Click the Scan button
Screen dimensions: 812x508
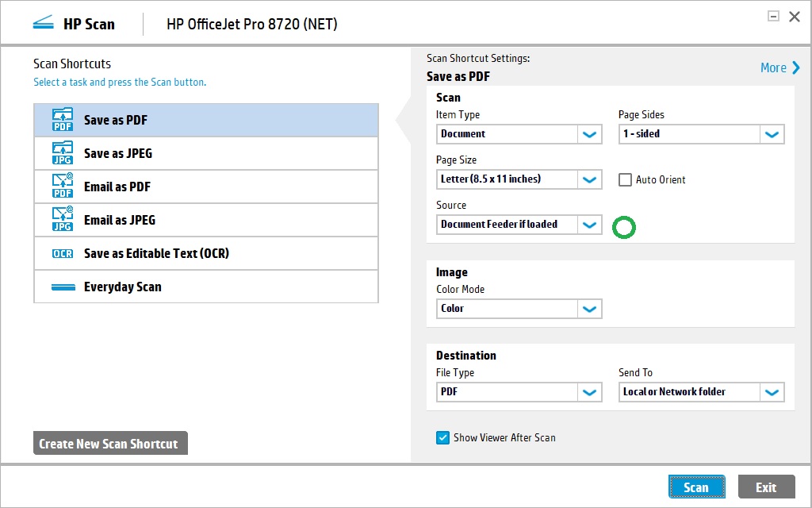coord(696,487)
